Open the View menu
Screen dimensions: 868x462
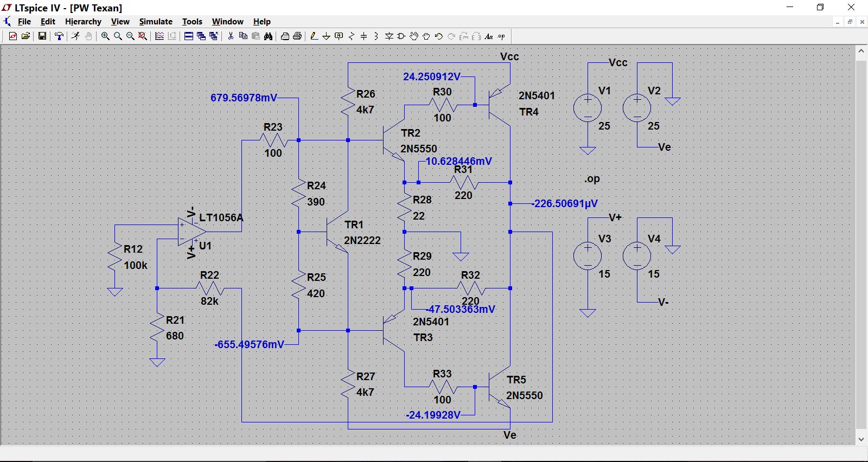[120, 22]
